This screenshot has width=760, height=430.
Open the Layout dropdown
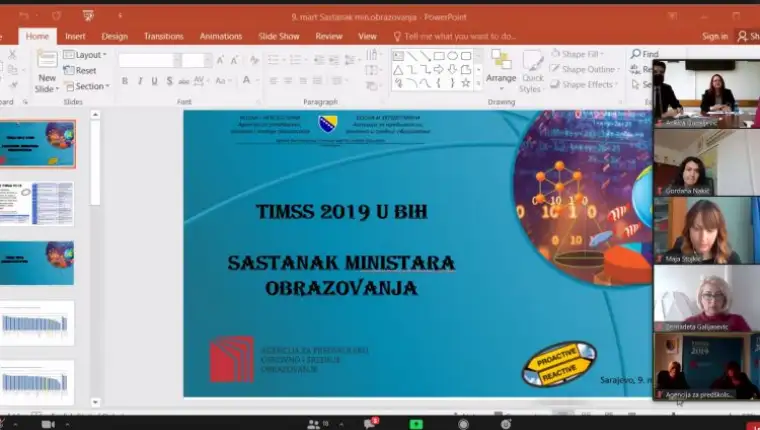pos(85,55)
